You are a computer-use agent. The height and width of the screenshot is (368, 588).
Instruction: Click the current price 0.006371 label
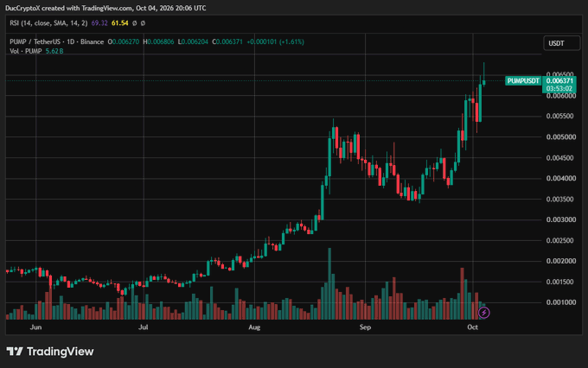point(559,80)
